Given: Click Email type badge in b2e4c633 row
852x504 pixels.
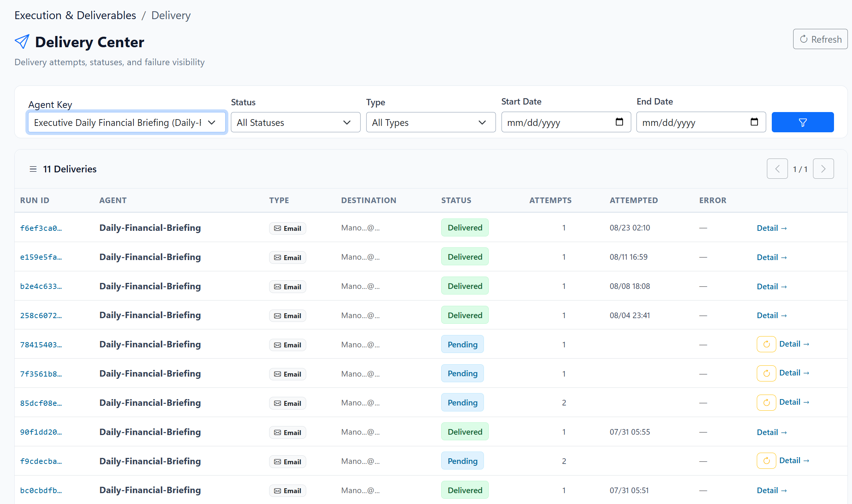Looking at the screenshot, I should pos(287,287).
